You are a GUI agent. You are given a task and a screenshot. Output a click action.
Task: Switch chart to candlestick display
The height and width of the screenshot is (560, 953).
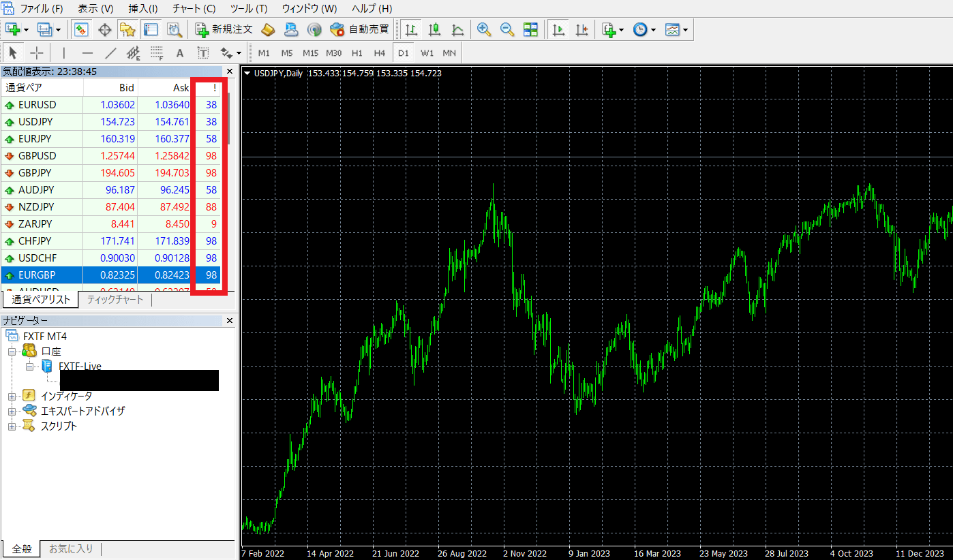coord(434,29)
